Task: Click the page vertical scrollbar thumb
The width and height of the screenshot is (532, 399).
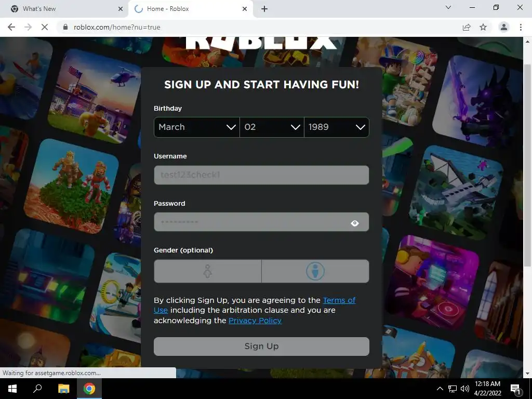Action: (x=527, y=166)
